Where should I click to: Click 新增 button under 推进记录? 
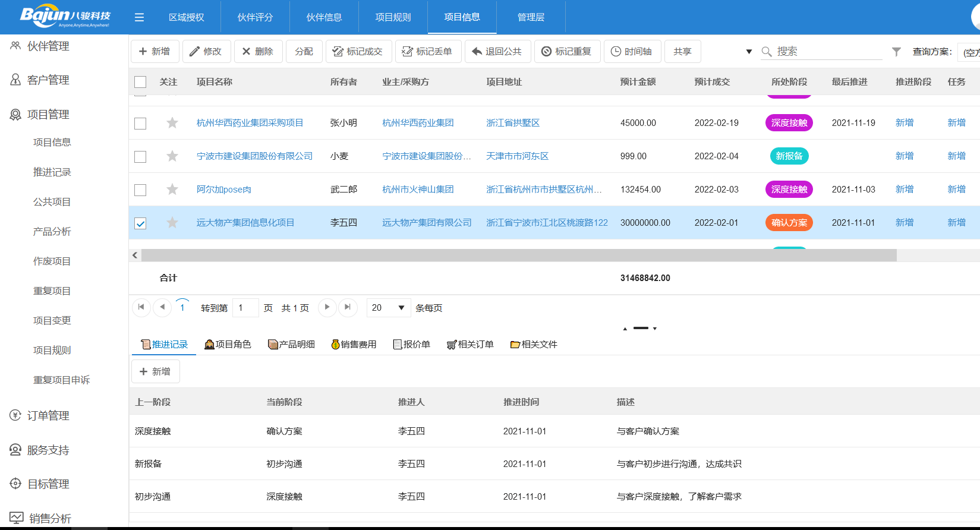155,371
